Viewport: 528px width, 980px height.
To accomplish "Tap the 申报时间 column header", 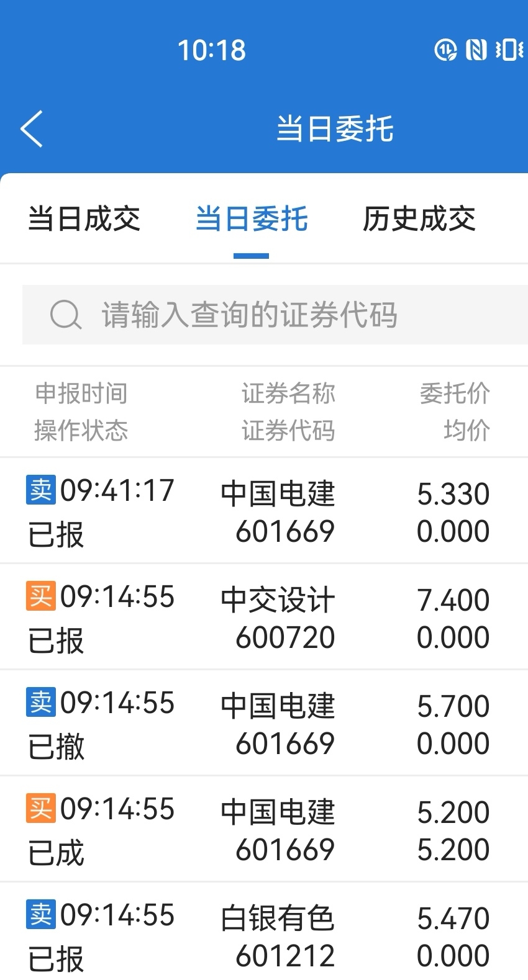I will [81, 393].
